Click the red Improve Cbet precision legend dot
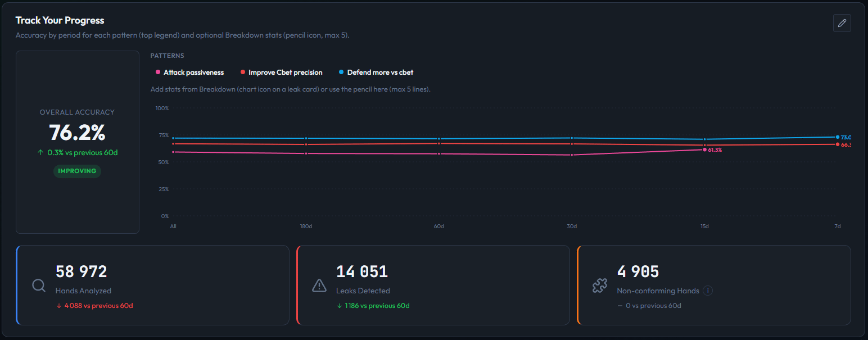Image resolution: width=868 pixels, height=340 pixels. pos(243,72)
